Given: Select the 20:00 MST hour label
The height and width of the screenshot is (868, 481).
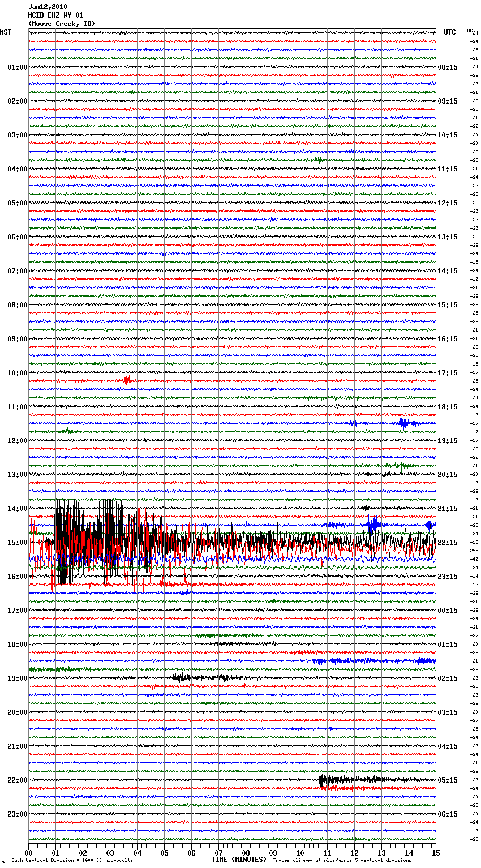Looking at the screenshot, I should click(x=18, y=712).
